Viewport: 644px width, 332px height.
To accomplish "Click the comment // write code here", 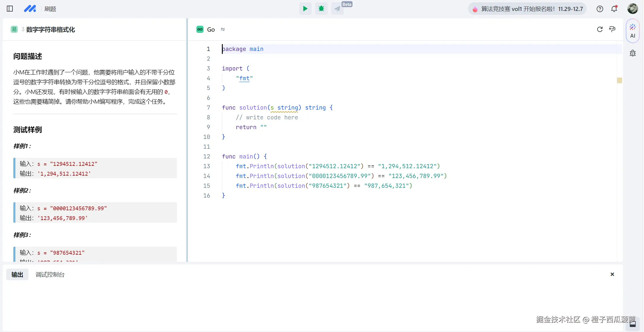I will 267,117.
